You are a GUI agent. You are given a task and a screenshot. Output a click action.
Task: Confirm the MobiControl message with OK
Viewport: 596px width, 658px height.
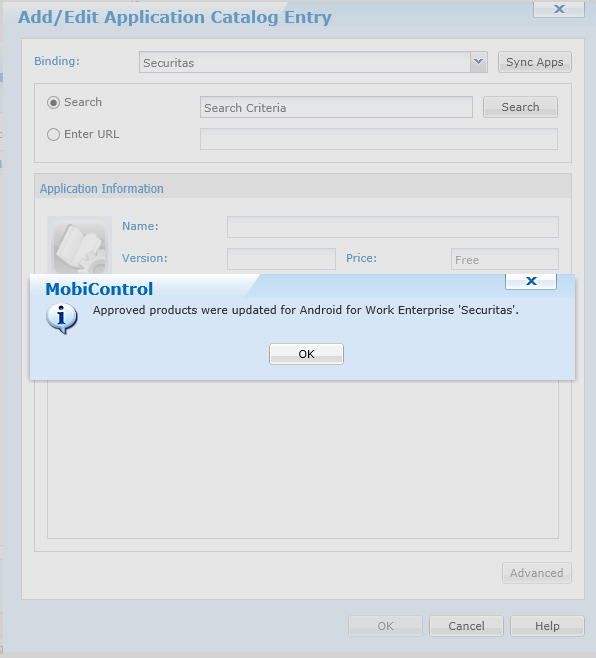306,354
